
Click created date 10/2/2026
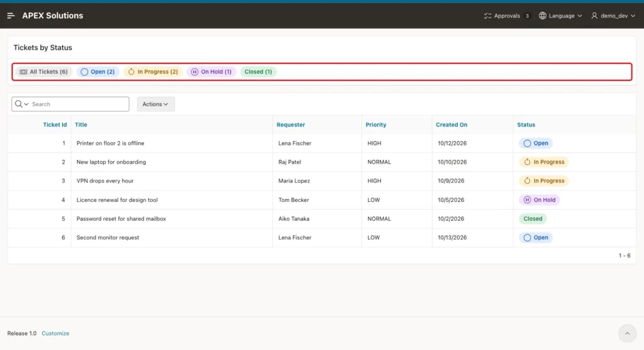point(451,219)
